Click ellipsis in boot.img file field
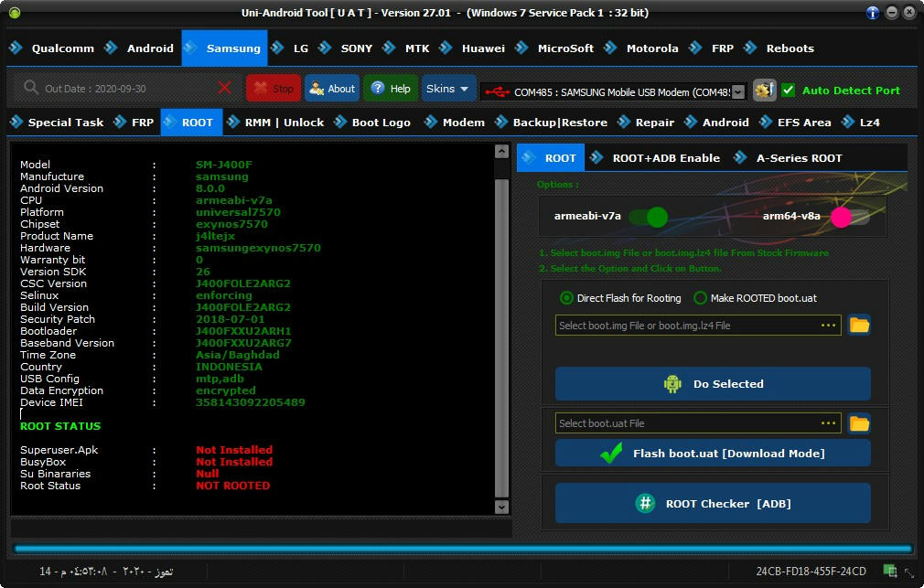The width and height of the screenshot is (924, 588). (x=828, y=326)
